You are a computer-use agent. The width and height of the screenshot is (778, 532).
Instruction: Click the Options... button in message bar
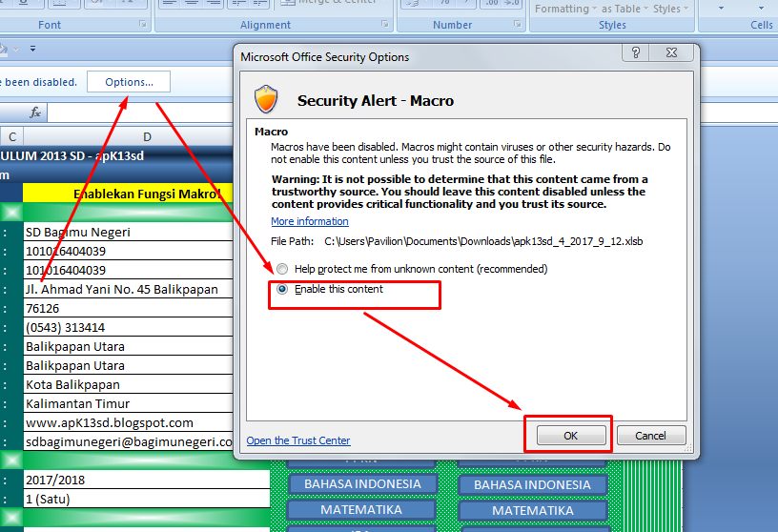click(x=129, y=82)
